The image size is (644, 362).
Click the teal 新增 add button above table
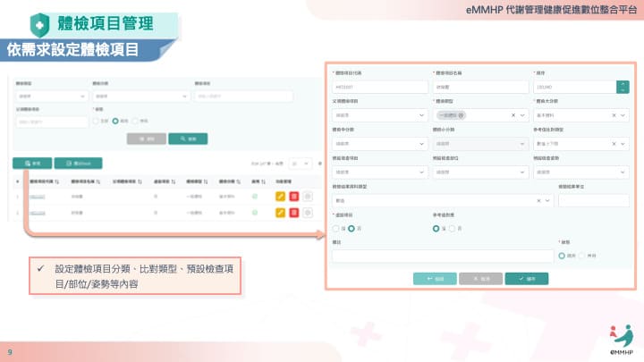point(31,163)
